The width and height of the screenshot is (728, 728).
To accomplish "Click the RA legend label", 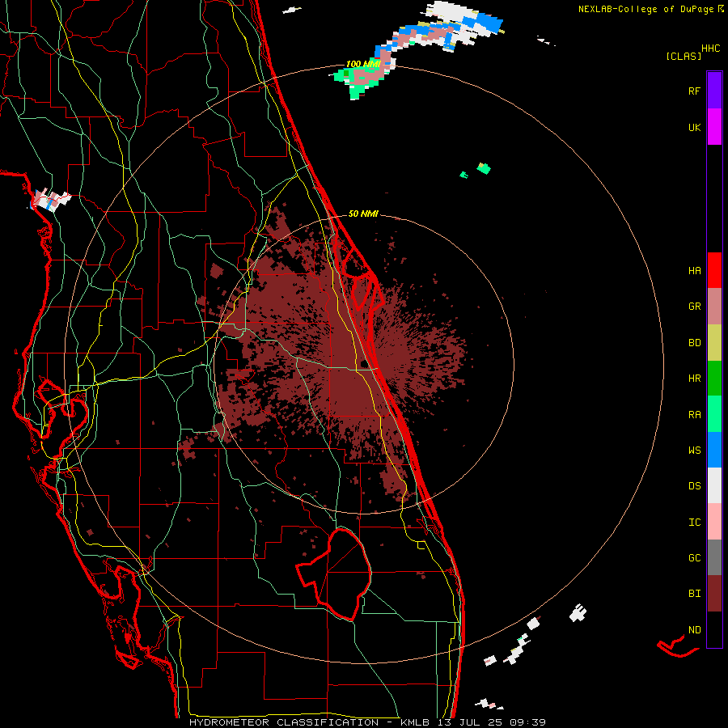I will click(694, 414).
